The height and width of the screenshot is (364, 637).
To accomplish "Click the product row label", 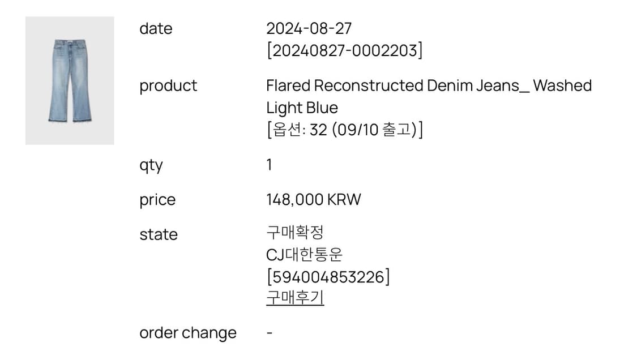I will (168, 85).
